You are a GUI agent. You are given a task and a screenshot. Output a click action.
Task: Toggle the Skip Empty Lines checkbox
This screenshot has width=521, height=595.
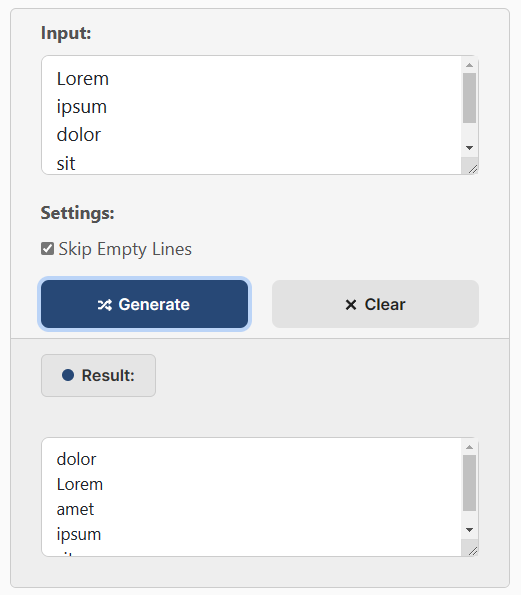[47, 249]
